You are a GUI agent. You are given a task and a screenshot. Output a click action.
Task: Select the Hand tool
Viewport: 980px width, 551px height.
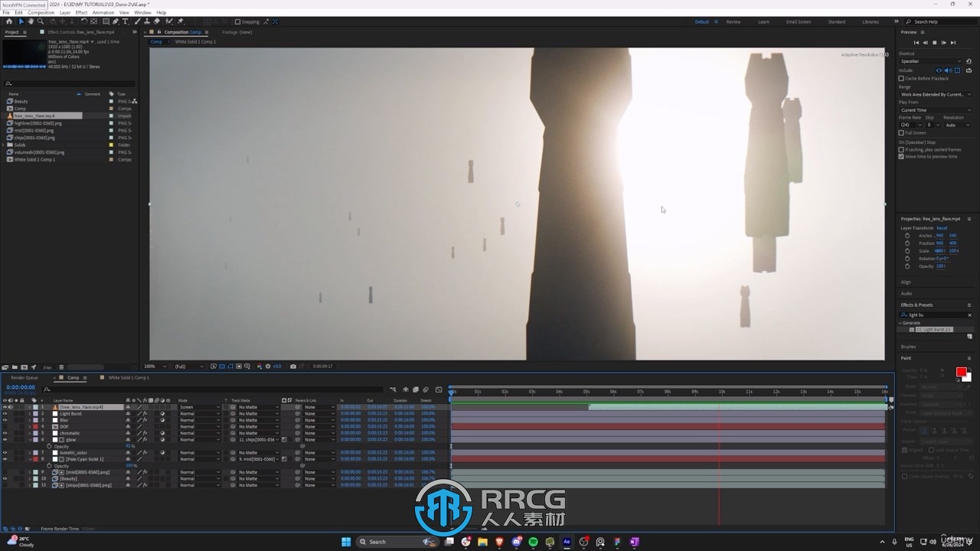click(31, 21)
